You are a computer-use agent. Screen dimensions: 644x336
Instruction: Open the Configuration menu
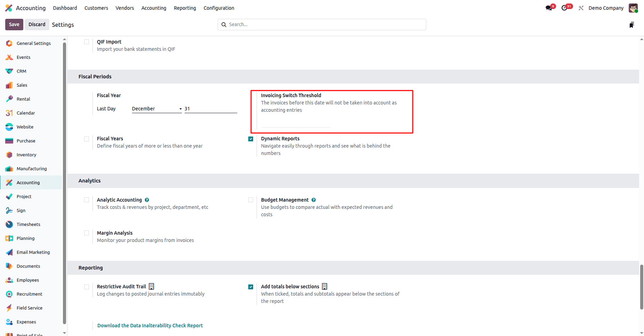click(219, 8)
